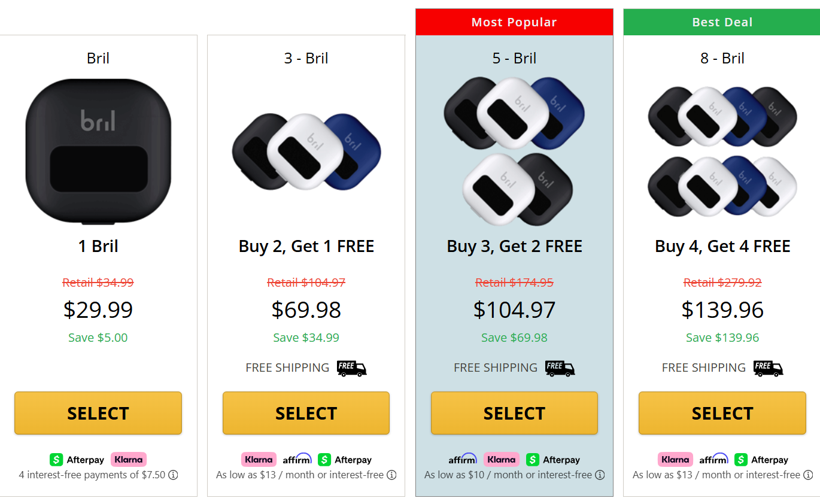
Task: Click the free shipping truck icon in the 8 - Bril card
Action: [768, 368]
